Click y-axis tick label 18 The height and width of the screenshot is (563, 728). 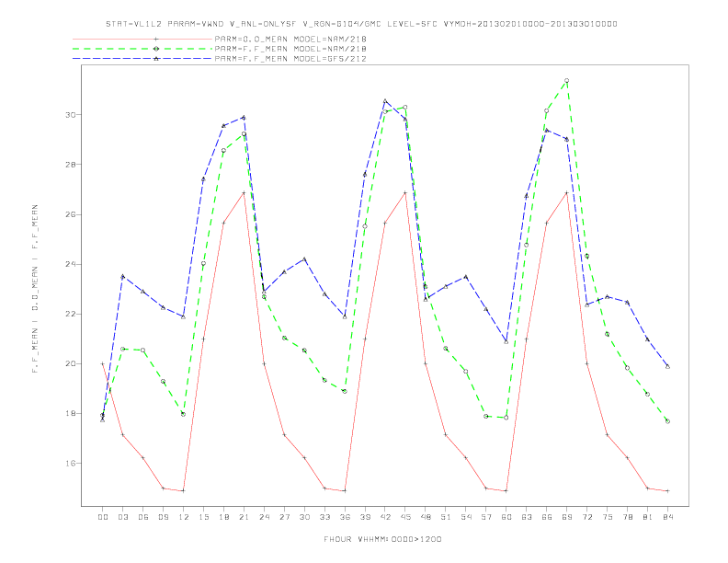[70, 413]
